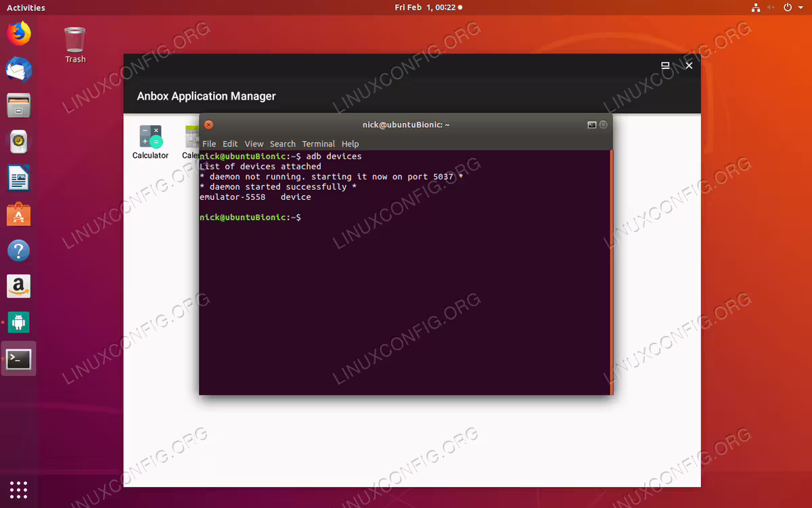812x508 pixels.
Task: Open the power system menu icon
Action: (788, 7)
